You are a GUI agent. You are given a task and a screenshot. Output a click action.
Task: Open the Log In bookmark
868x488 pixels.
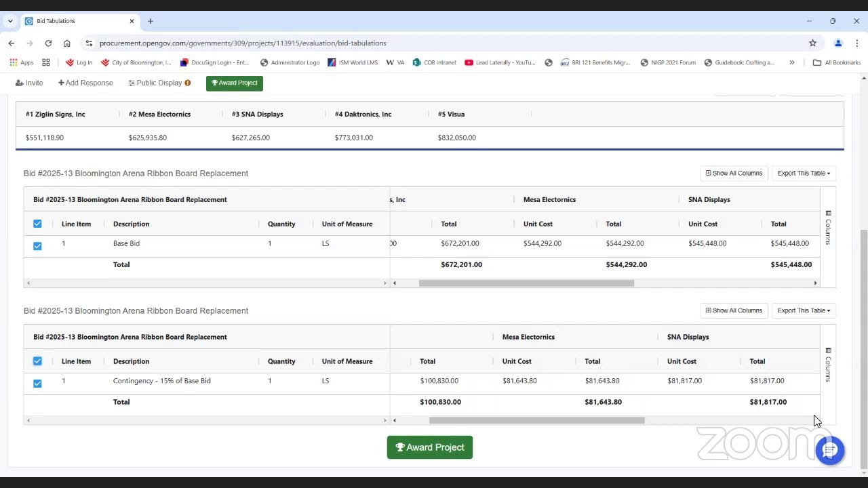pos(79,62)
